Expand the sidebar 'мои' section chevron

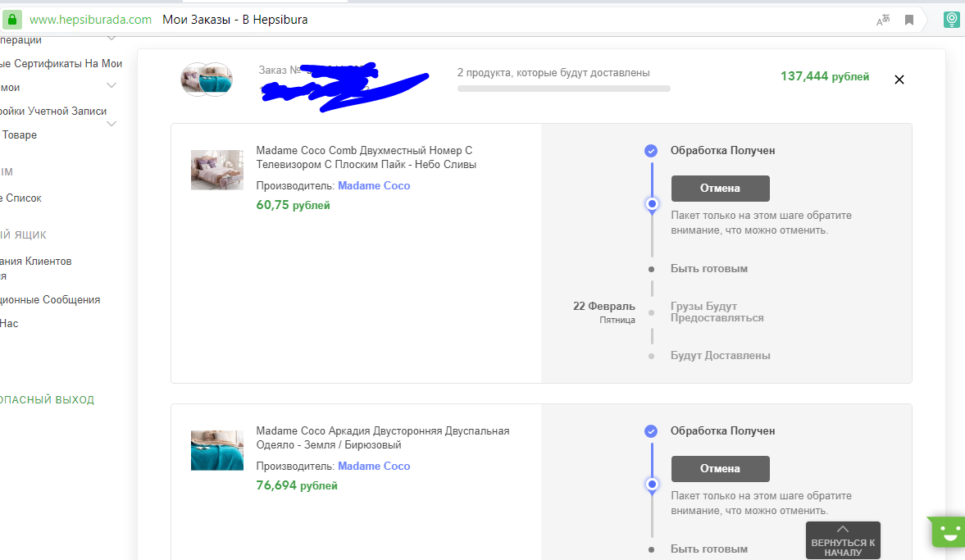pyautogui.click(x=112, y=85)
